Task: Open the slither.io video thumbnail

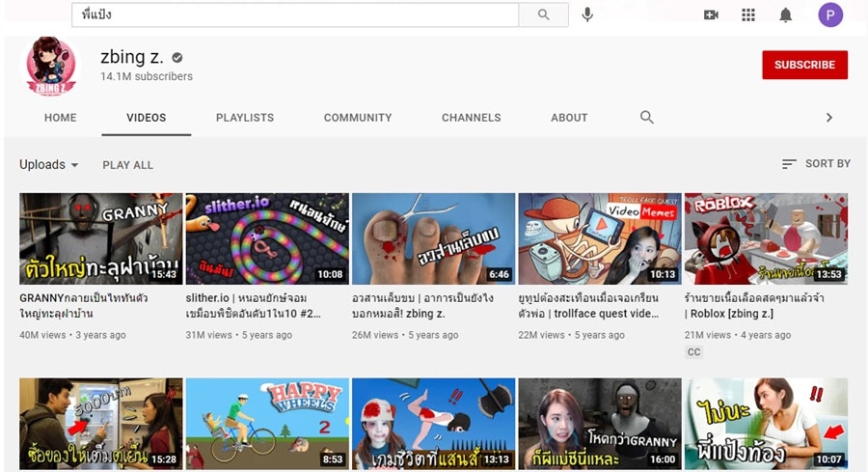Action: (x=267, y=238)
